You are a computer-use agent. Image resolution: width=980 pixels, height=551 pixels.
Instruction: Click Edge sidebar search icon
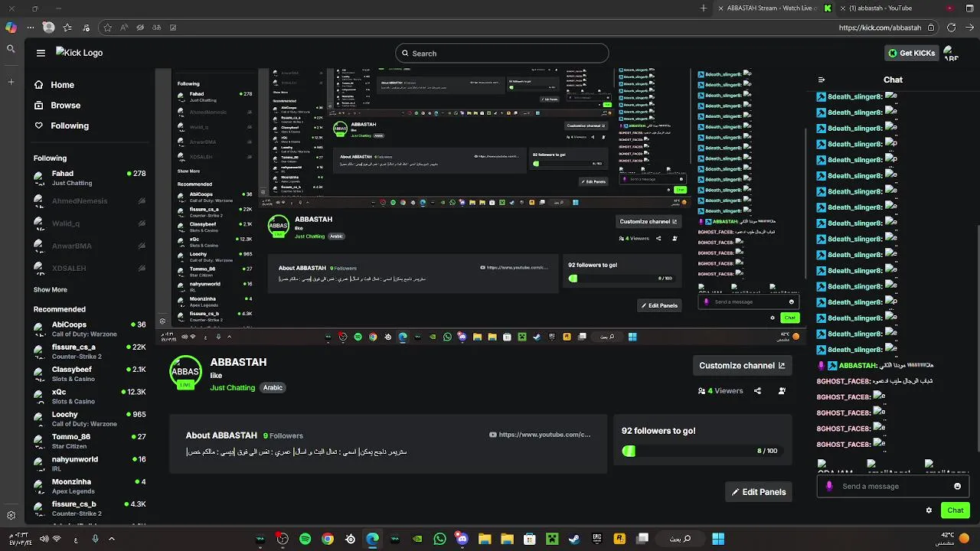[11, 49]
